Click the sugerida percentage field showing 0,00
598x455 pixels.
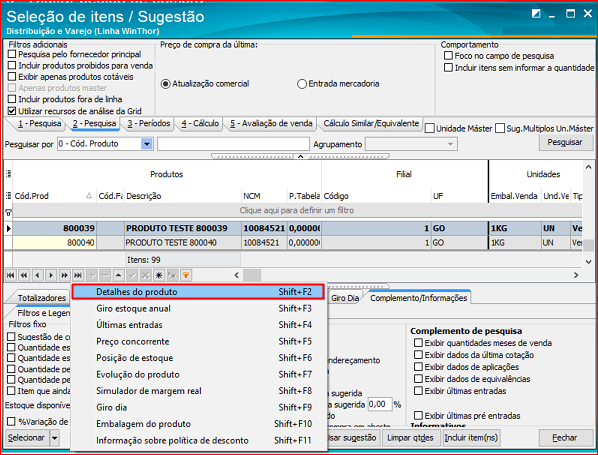click(x=380, y=404)
